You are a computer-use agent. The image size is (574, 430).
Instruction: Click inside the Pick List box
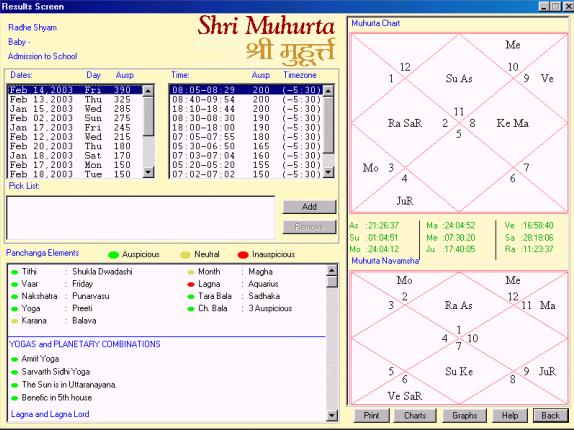[x=141, y=218]
